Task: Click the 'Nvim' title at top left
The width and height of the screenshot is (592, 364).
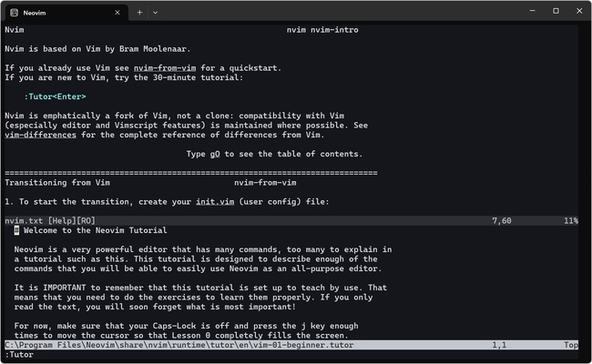Action: (15, 30)
